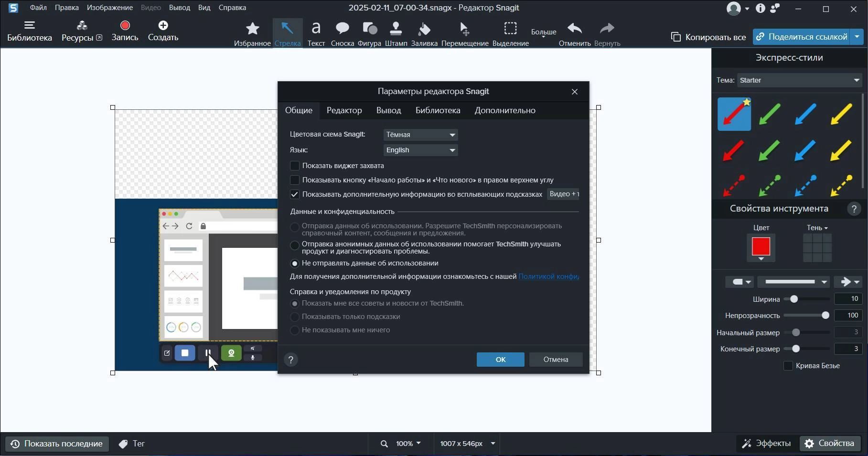Viewport: 868px width, 456px height.
Task: Click the Создать create button
Action: [163, 31]
